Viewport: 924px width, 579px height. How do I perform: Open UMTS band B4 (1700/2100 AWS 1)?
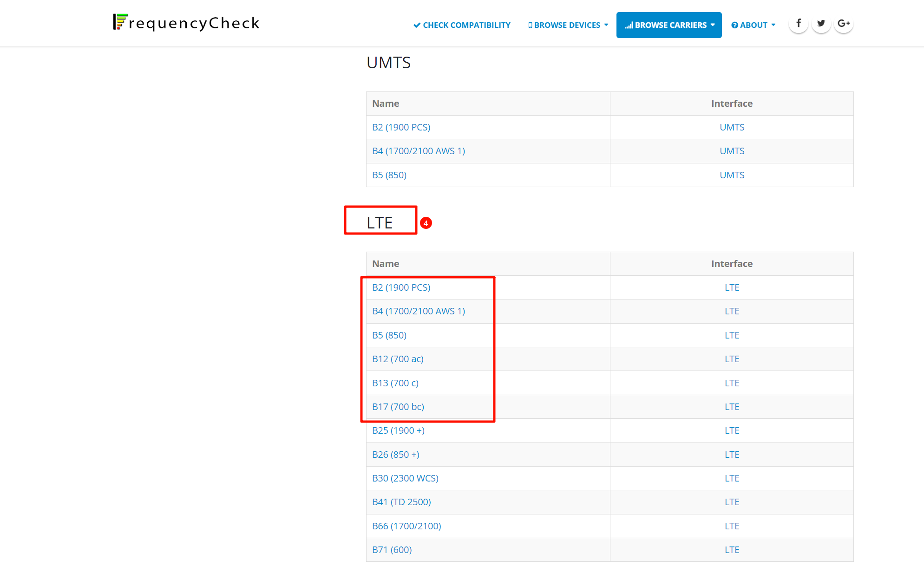418,151
